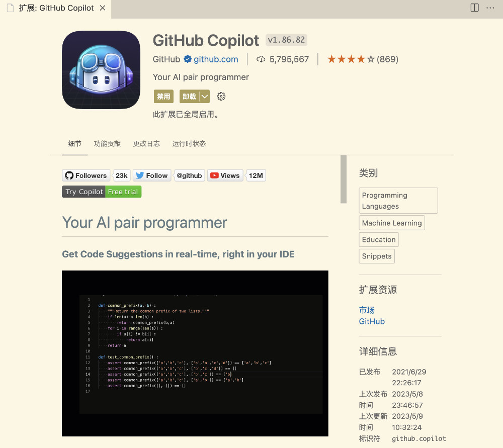Click the GitHub publisher name
Image resolution: width=503 pixels, height=448 pixels.
[166, 59]
